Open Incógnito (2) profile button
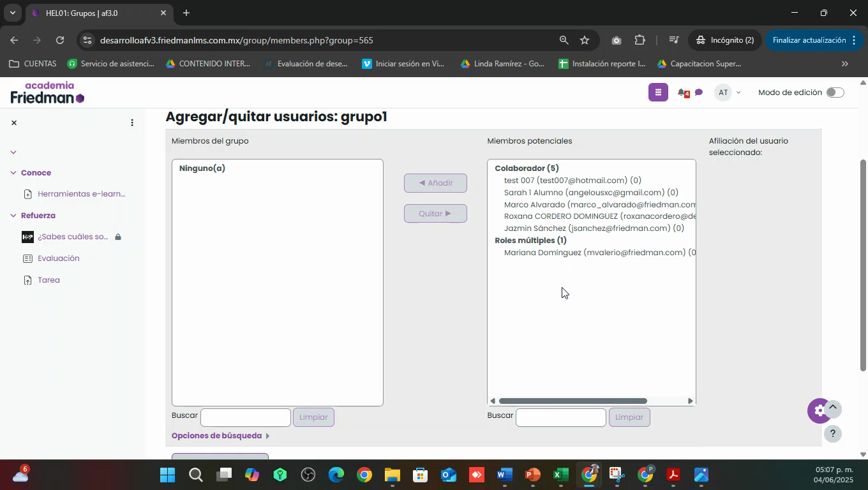 click(x=724, y=40)
